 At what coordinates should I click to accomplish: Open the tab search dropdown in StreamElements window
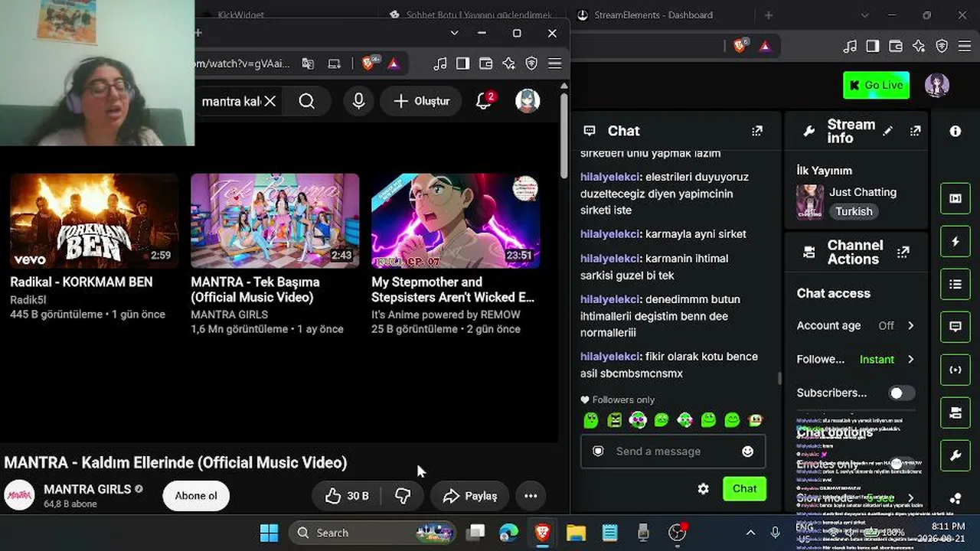[x=865, y=15]
